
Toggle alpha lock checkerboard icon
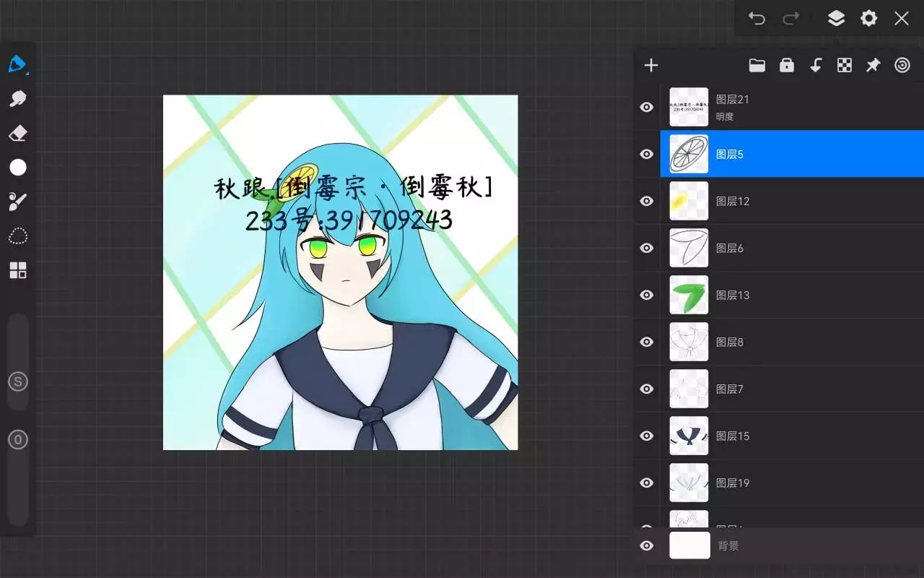844,66
